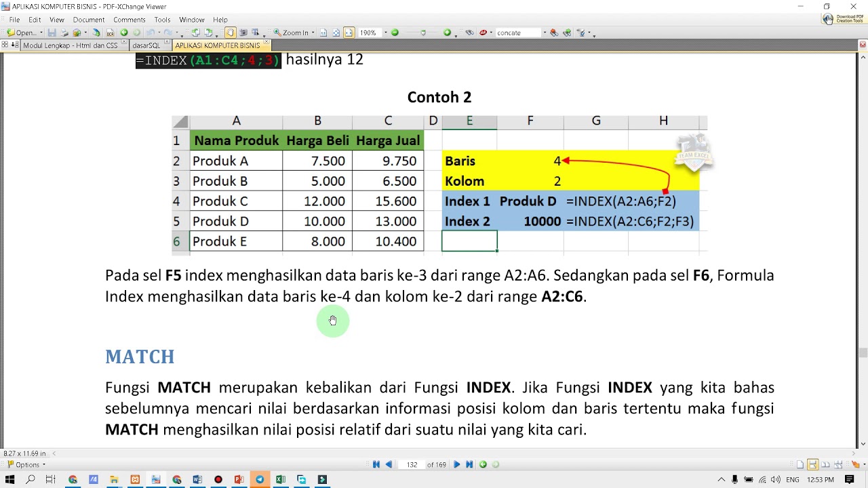Screen dimensions: 868x488
Task: Set Actual Size view icon
Action: click(323, 33)
